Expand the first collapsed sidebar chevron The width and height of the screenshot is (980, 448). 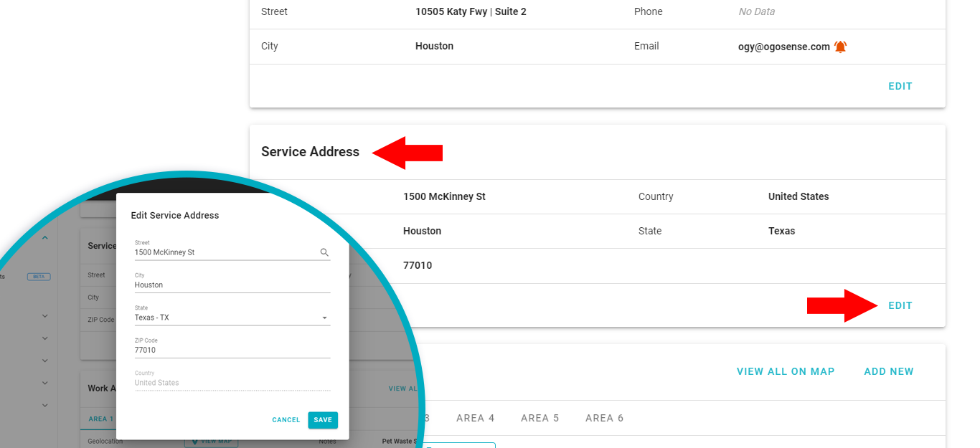tap(44, 315)
